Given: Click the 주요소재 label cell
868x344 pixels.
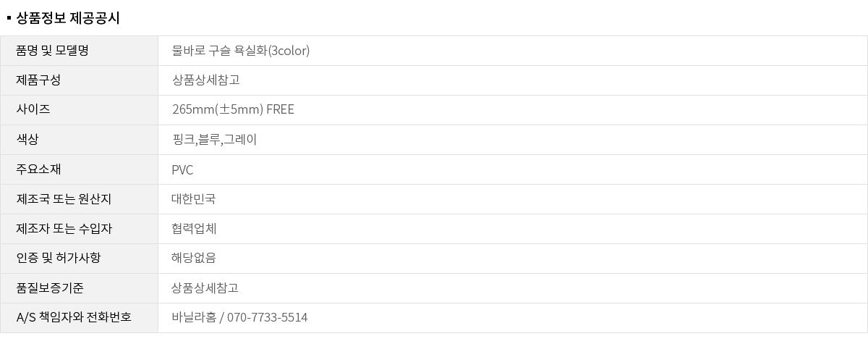Looking at the screenshot, I should (38, 169).
